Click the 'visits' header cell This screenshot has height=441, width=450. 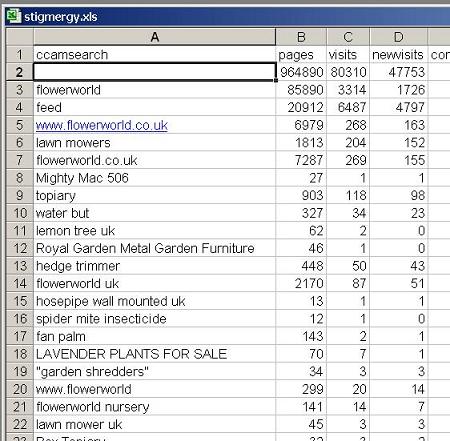348,55
